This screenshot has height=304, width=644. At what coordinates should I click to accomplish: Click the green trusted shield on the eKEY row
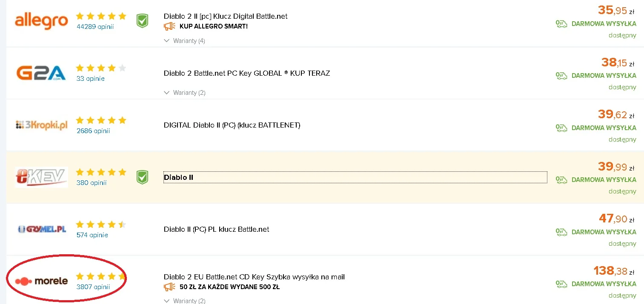click(142, 177)
